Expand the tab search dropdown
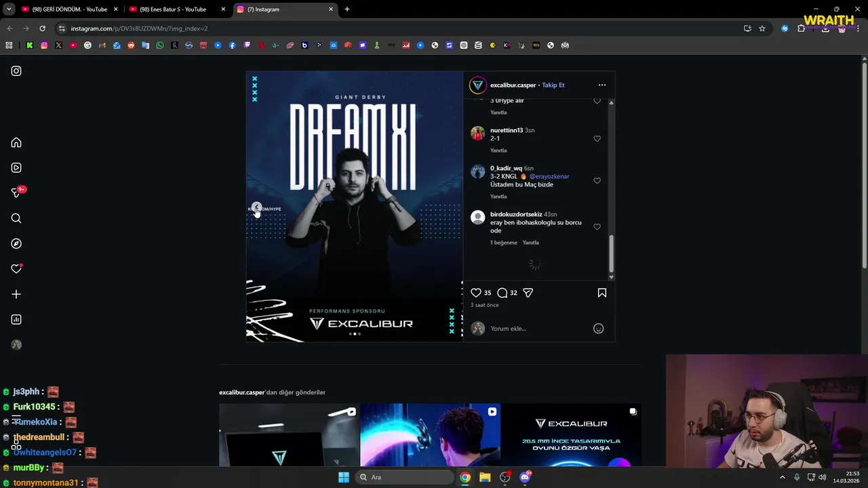 tap(9, 9)
